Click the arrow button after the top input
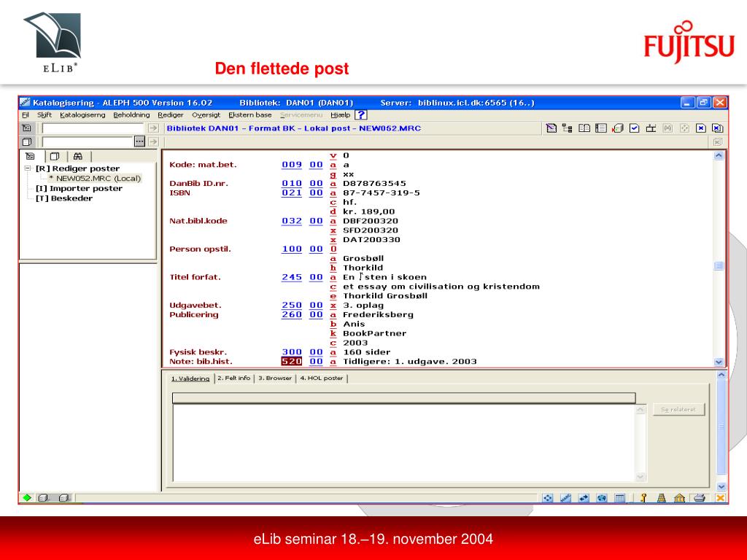 [x=153, y=128]
